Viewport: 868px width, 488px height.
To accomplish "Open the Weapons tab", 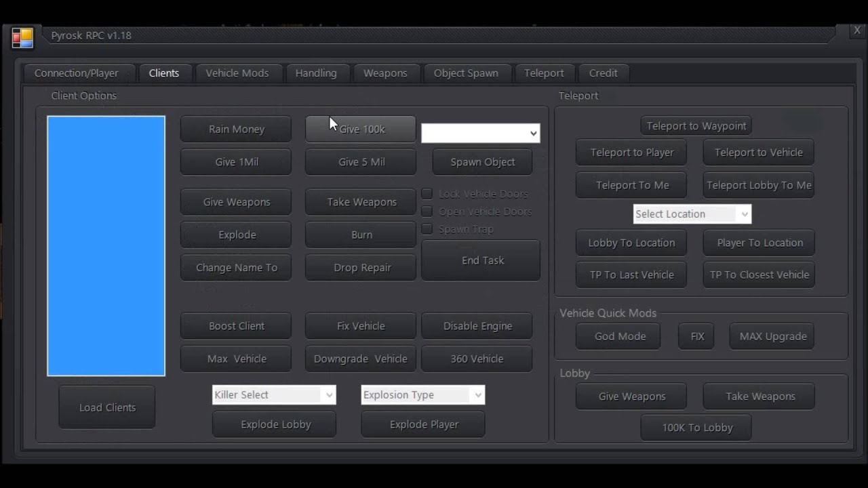I will pos(385,73).
